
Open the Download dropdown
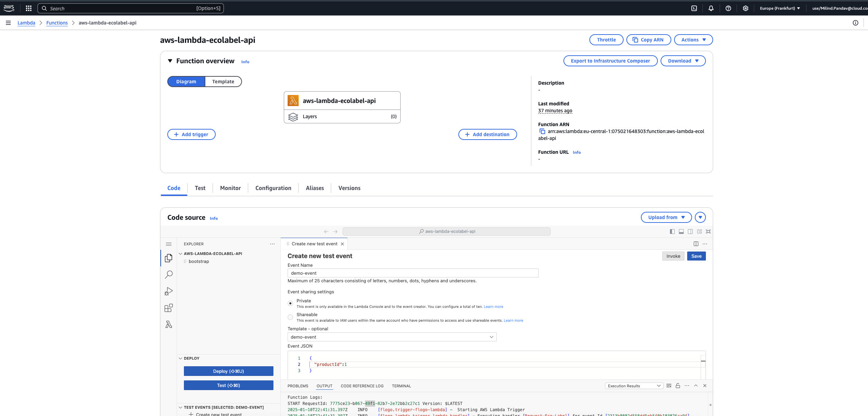683,61
